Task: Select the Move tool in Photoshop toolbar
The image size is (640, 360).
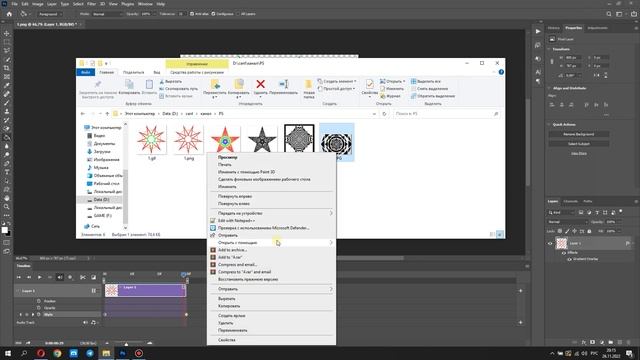Action: pyautogui.click(x=7, y=33)
